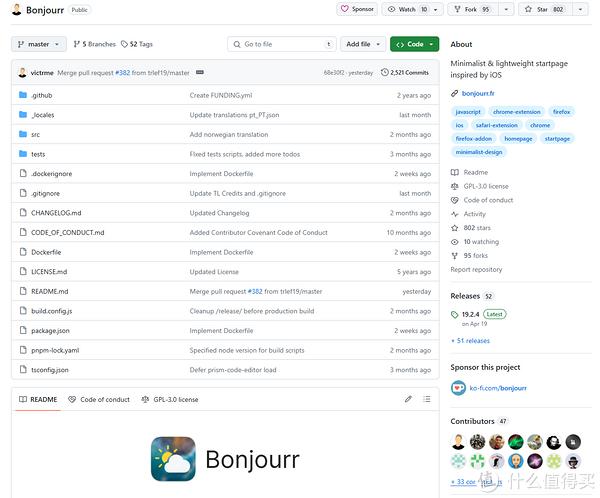Viewport: 600px width, 498px height.
Task: Open the green Code dropdown button
Action: [414, 44]
